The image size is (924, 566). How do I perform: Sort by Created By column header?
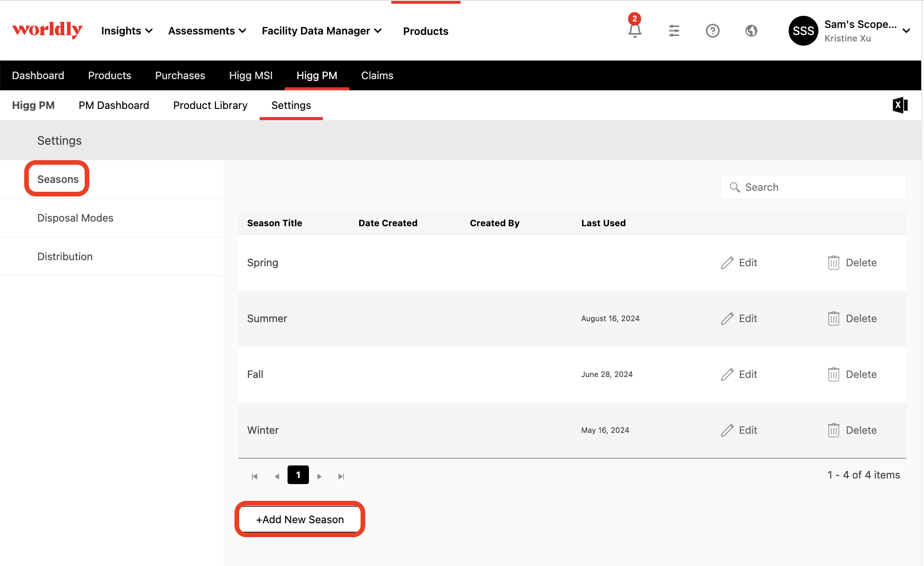[x=495, y=223]
